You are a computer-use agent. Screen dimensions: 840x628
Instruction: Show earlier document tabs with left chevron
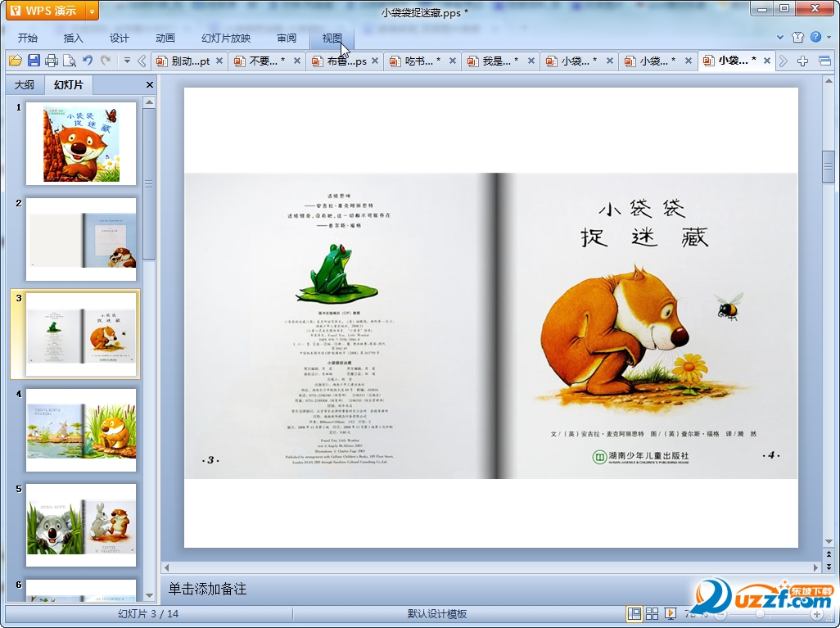click(x=142, y=61)
